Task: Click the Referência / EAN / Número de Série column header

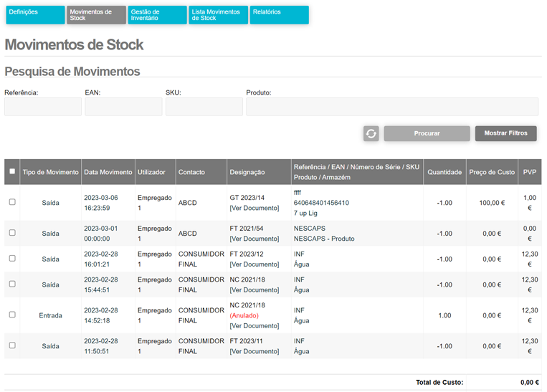Action: (x=357, y=172)
